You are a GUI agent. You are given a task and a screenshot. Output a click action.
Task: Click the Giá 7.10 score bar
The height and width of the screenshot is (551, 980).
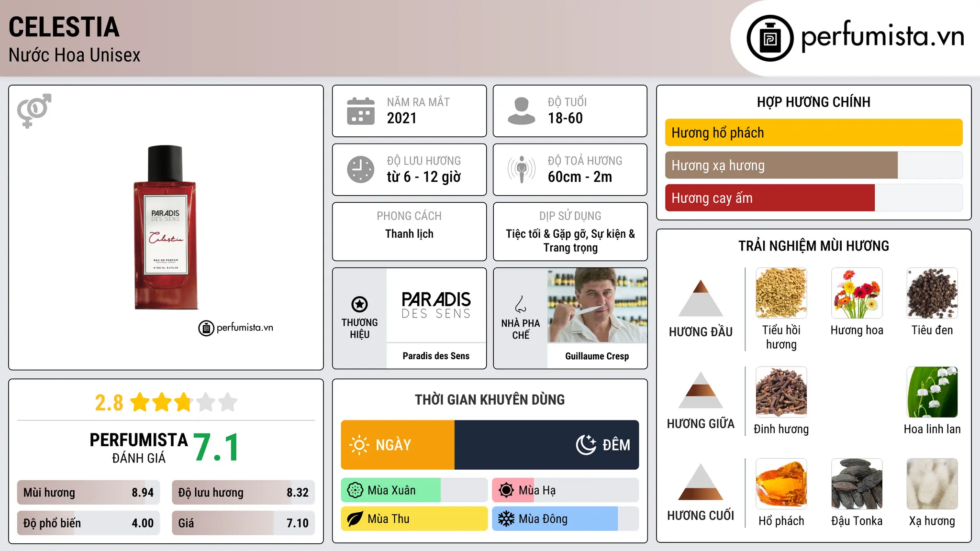click(x=244, y=523)
